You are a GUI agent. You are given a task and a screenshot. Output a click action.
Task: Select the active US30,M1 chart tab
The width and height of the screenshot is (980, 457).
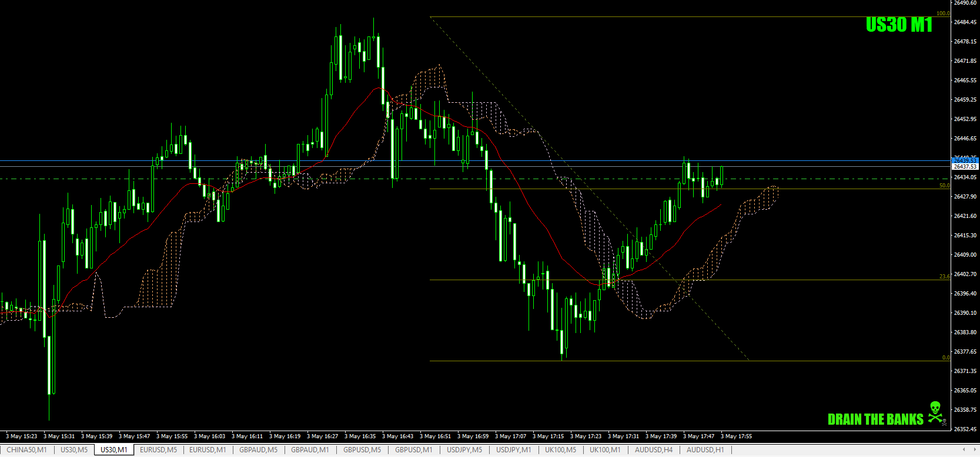(114, 450)
